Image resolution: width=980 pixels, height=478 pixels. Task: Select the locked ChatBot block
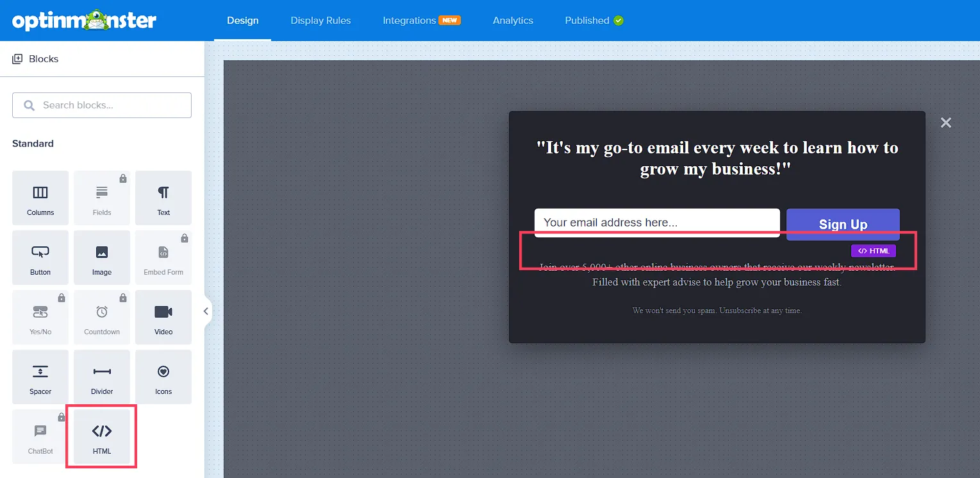coord(40,436)
